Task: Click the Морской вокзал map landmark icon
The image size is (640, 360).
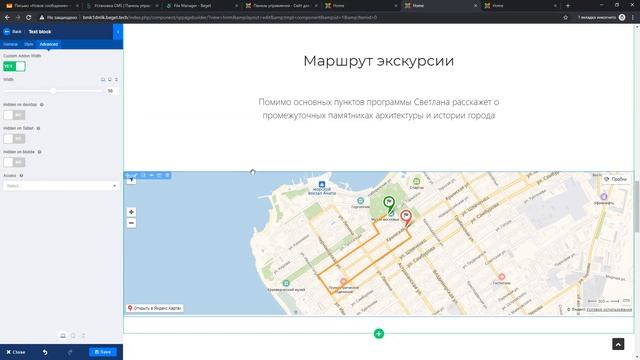Action: coord(322,184)
